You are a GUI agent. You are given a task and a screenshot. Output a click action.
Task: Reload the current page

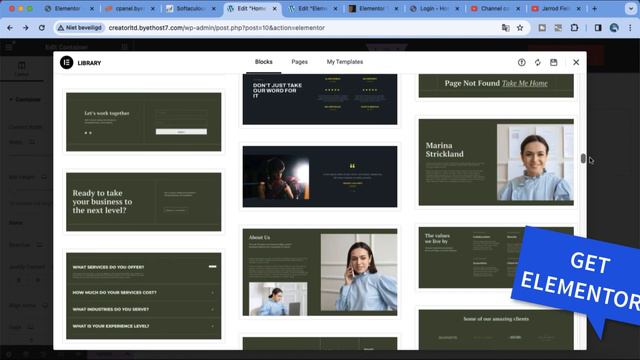pos(42,28)
